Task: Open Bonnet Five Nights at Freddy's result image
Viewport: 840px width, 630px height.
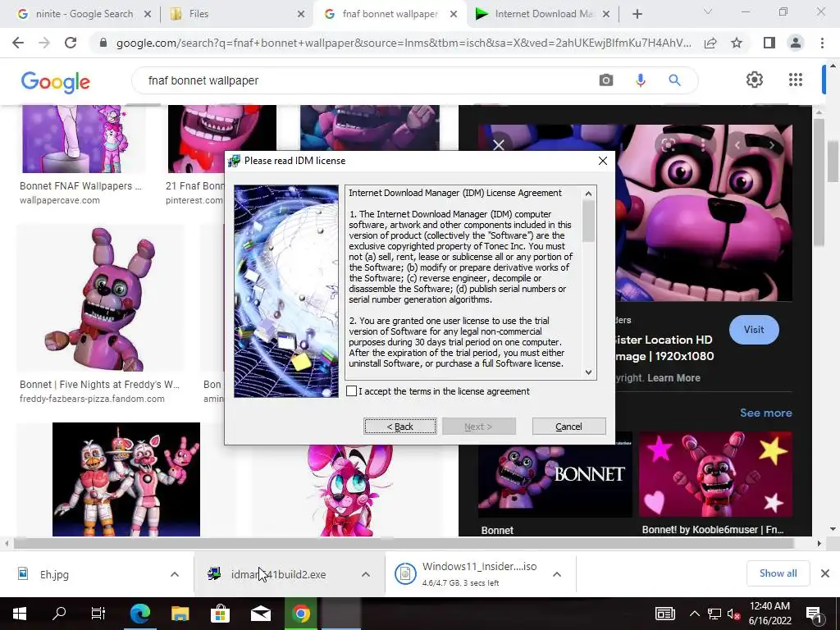Action: tap(101, 298)
